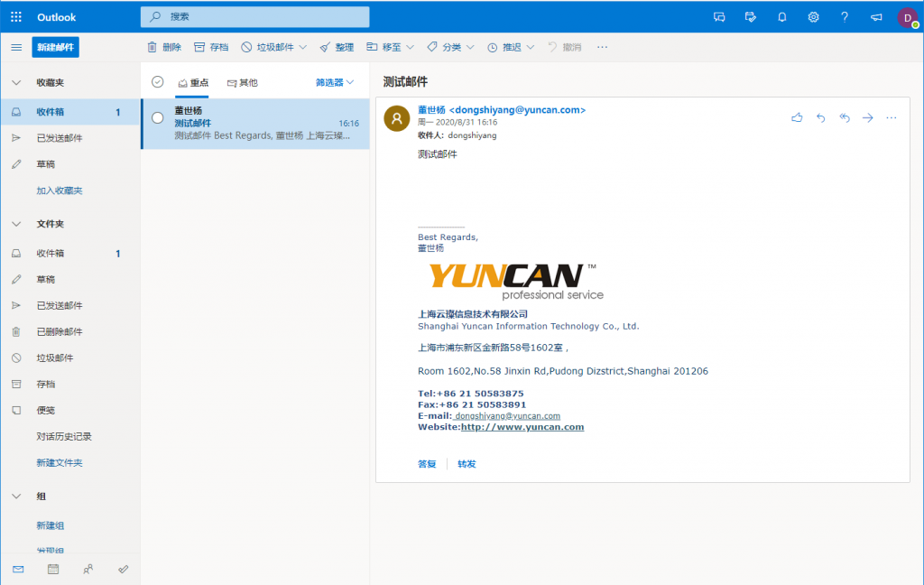Open Drafts under Folders section
The height and width of the screenshot is (585, 924).
coord(70,280)
